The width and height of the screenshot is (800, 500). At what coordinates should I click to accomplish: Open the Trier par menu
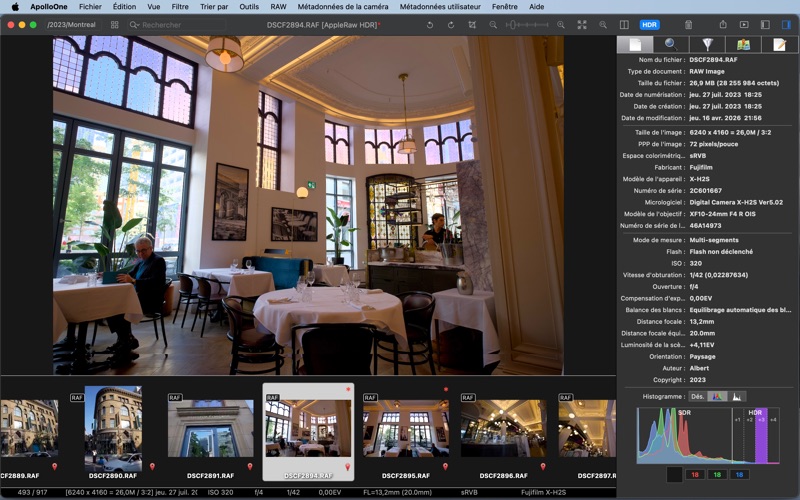coord(214,7)
